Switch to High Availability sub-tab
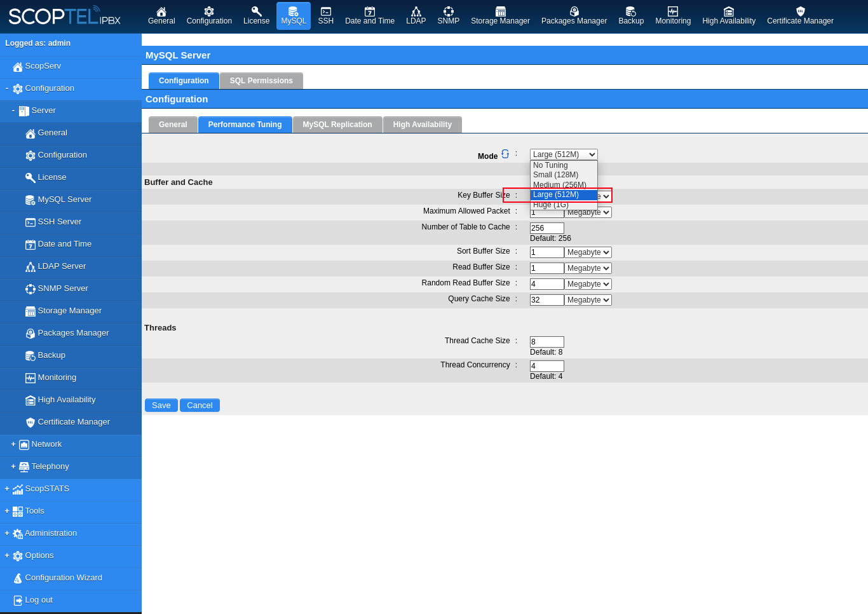The width and height of the screenshot is (868, 614). pyautogui.click(x=423, y=125)
